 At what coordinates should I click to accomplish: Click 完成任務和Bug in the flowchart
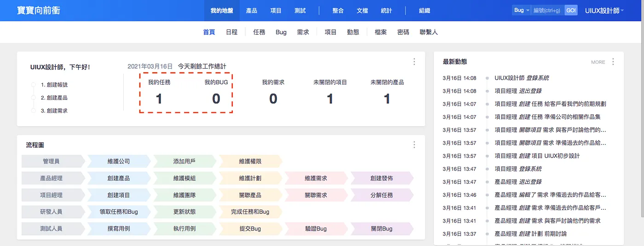coord(250,212)
